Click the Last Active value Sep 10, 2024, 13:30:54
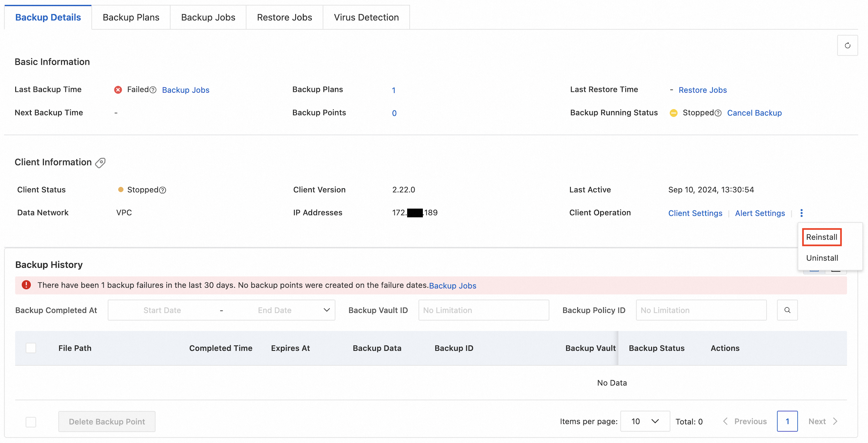 click(711, 190)
